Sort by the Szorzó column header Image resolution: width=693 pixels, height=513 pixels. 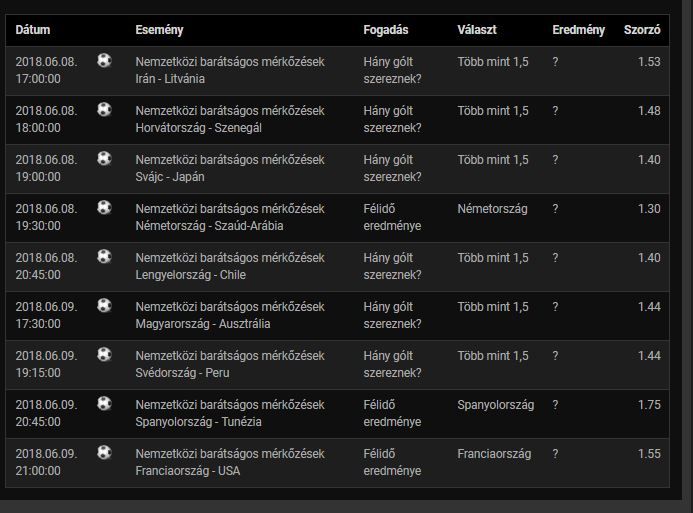(x=641, y=30)
